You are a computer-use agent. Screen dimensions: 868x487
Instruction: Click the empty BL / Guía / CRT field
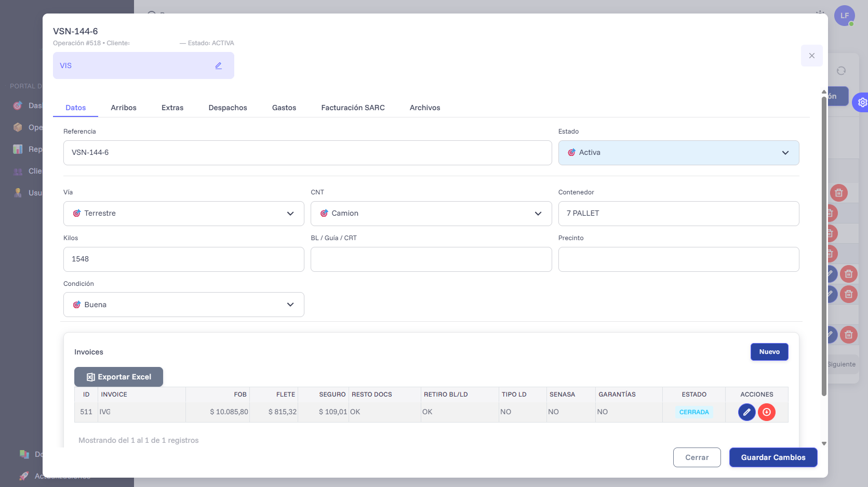tap(431, 259)
